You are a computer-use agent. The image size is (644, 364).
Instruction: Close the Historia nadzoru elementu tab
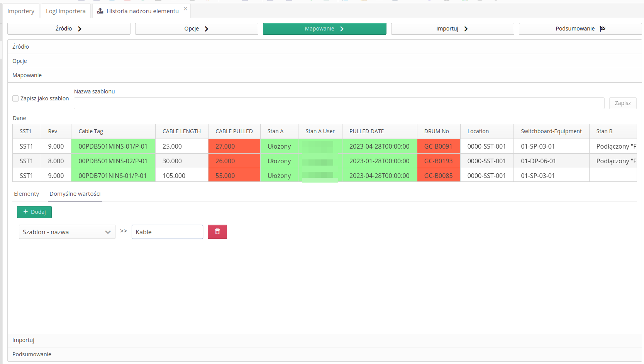click(185, 8)
